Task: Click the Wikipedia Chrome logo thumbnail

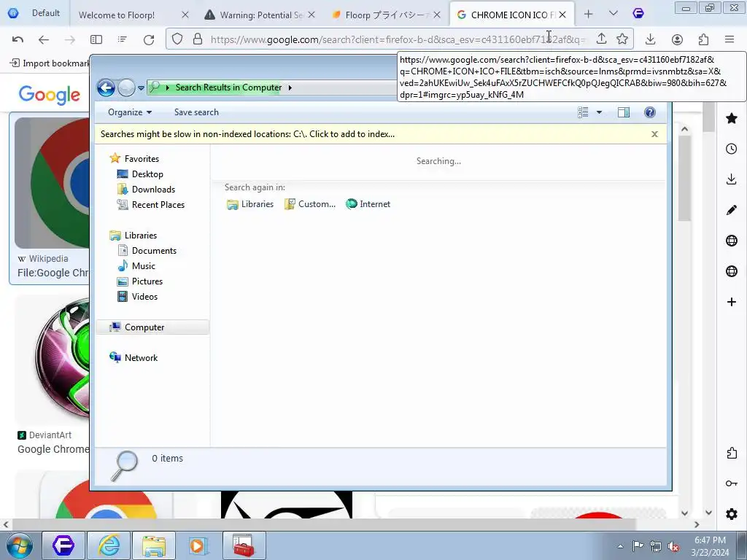Action: click(x=52, y=183)
